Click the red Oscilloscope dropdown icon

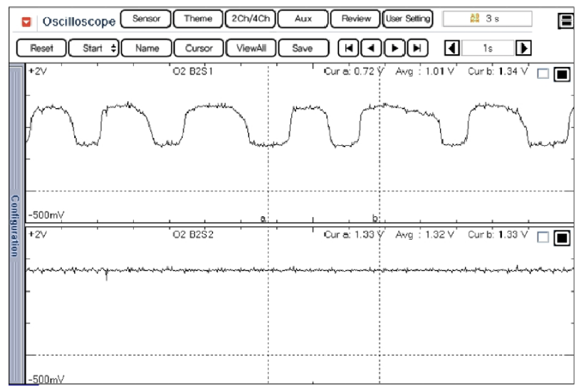[x=26, y=21]
